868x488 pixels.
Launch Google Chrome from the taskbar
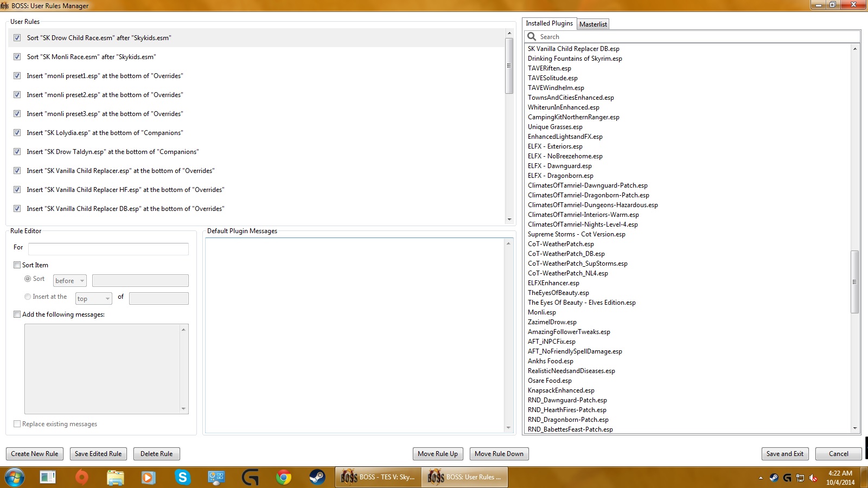coord(283,478)
